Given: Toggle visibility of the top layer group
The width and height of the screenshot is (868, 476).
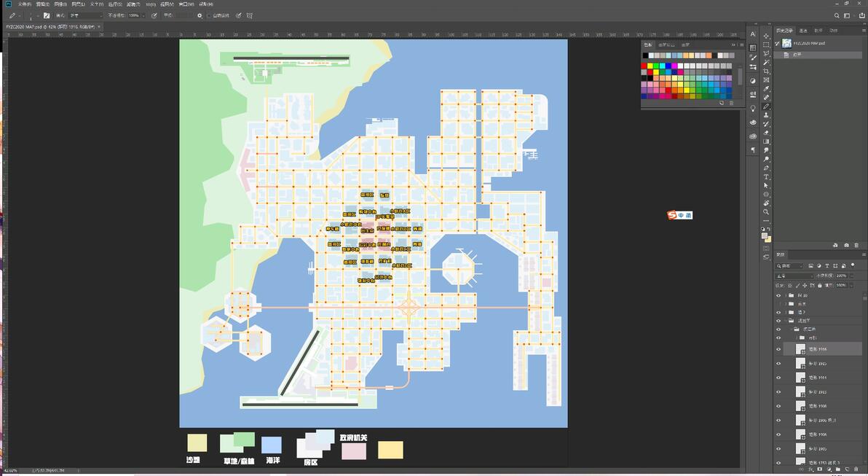Looking at the screenshot, I should coord(778,295).
